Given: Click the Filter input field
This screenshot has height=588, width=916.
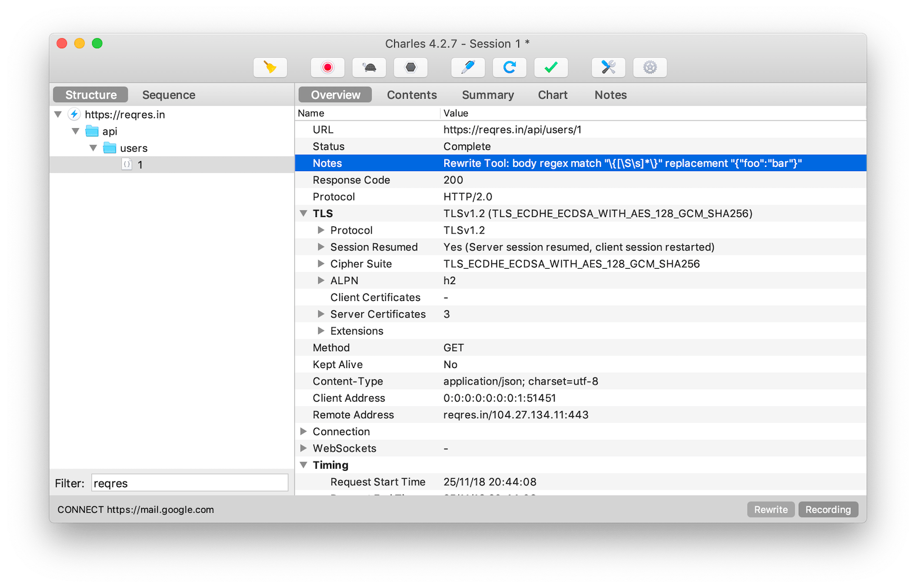Looking at the screenshot, I should point(189,483).
